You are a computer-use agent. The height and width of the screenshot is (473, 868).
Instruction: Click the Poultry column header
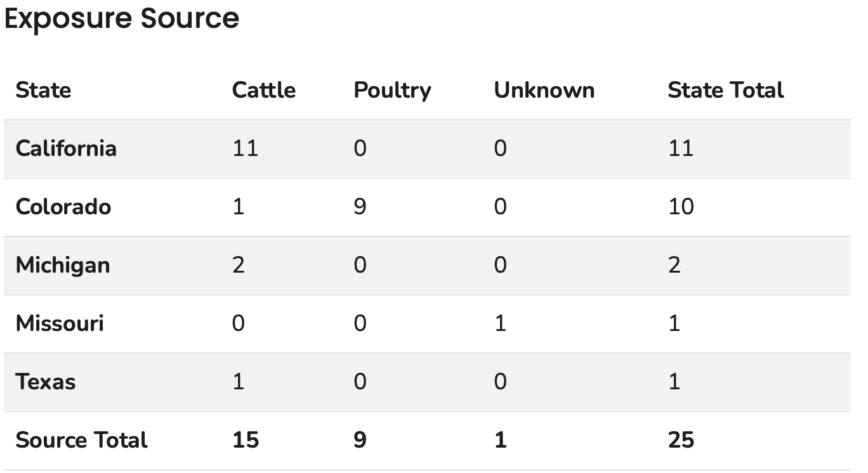coord(392,90)
